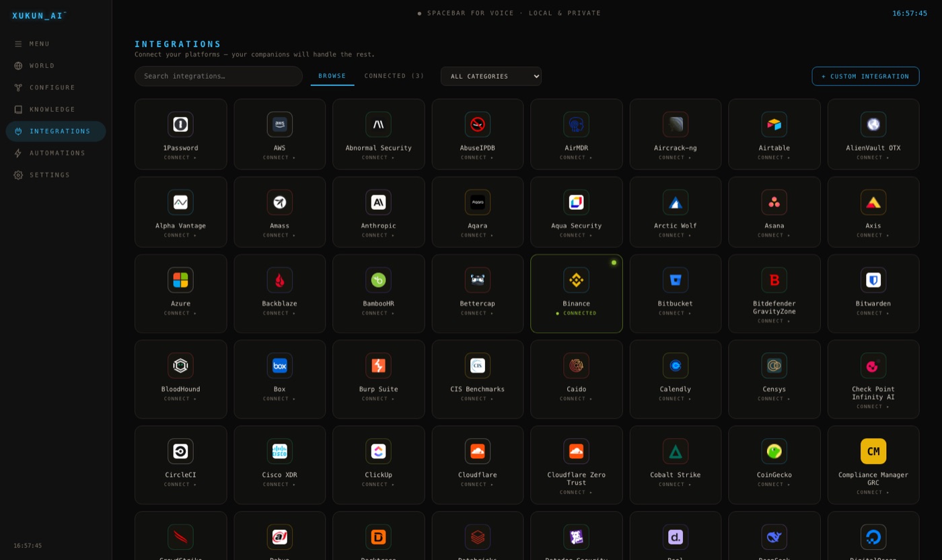Open the BambooHR icon
Viewport: 942px width, 560px height.
point(378,280)
